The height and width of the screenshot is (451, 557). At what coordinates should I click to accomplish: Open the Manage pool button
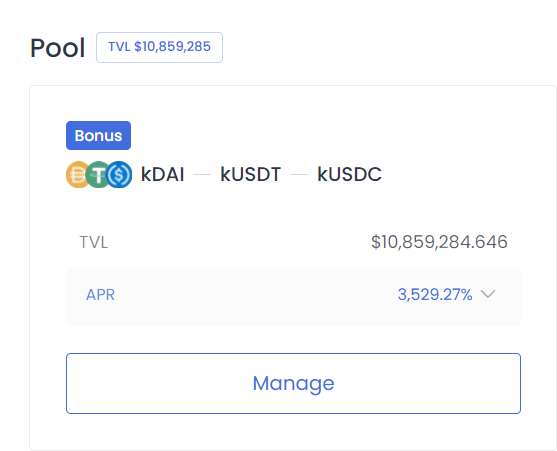(293, 384)
